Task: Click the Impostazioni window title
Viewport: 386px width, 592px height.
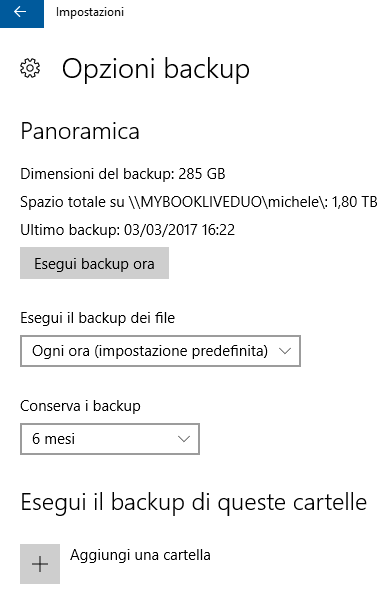Action: (90, 12)
